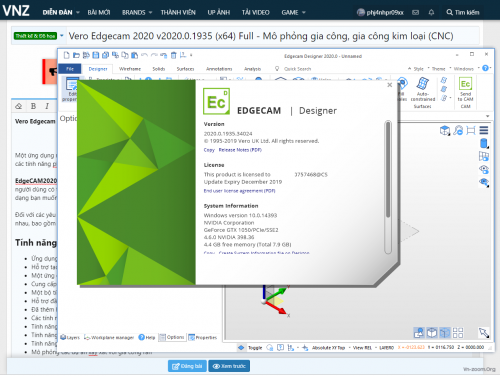Click the Paste clipboard icon in quick access toolbar
Screen dimensions: 500x376
pyautogui.click(x=134, y=55)
